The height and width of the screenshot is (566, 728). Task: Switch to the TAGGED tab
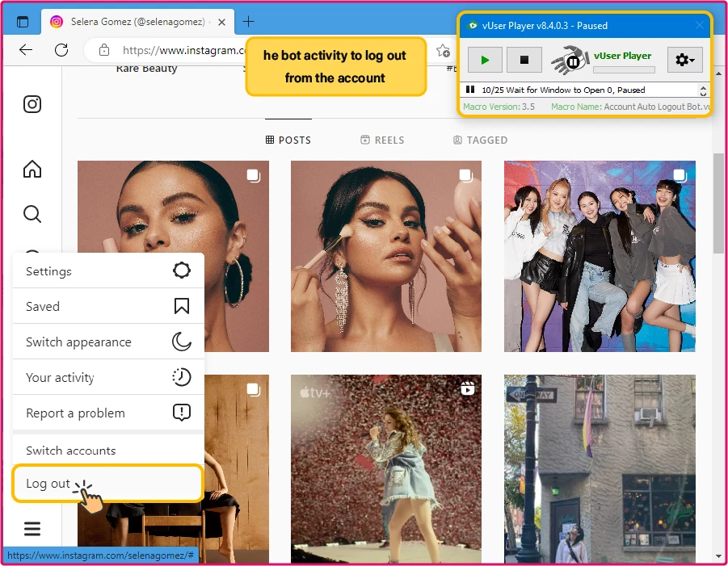point(480,140)
